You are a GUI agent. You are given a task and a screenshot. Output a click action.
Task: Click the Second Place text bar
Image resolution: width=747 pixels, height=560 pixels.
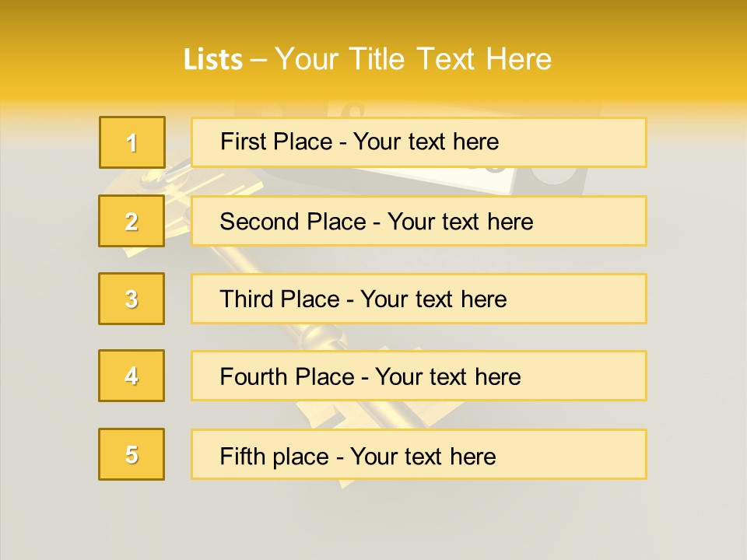(419, 221)
